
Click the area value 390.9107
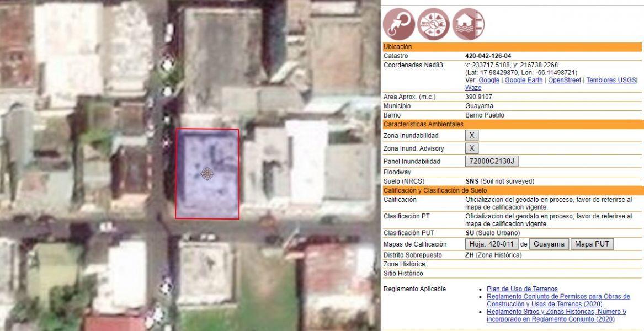[x=478, y=97]
